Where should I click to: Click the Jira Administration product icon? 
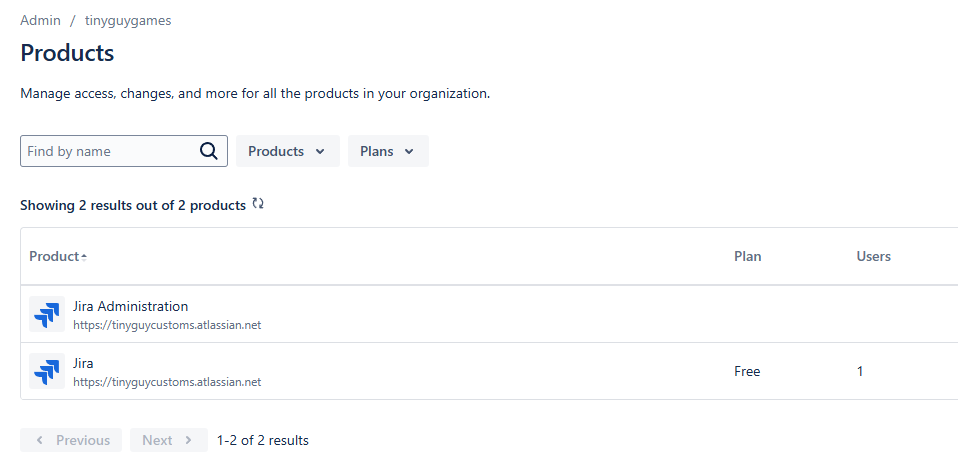point(46,314)
